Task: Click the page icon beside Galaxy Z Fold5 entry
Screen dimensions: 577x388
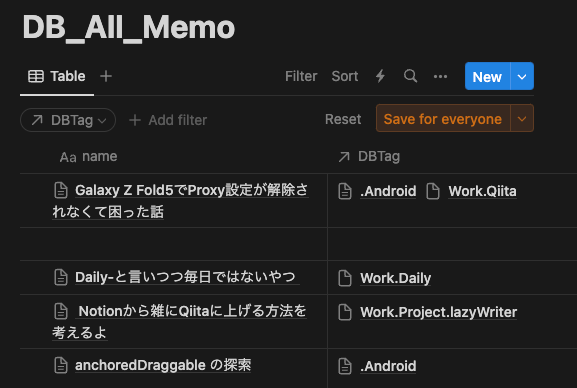Action: click(x=61, y=191)
